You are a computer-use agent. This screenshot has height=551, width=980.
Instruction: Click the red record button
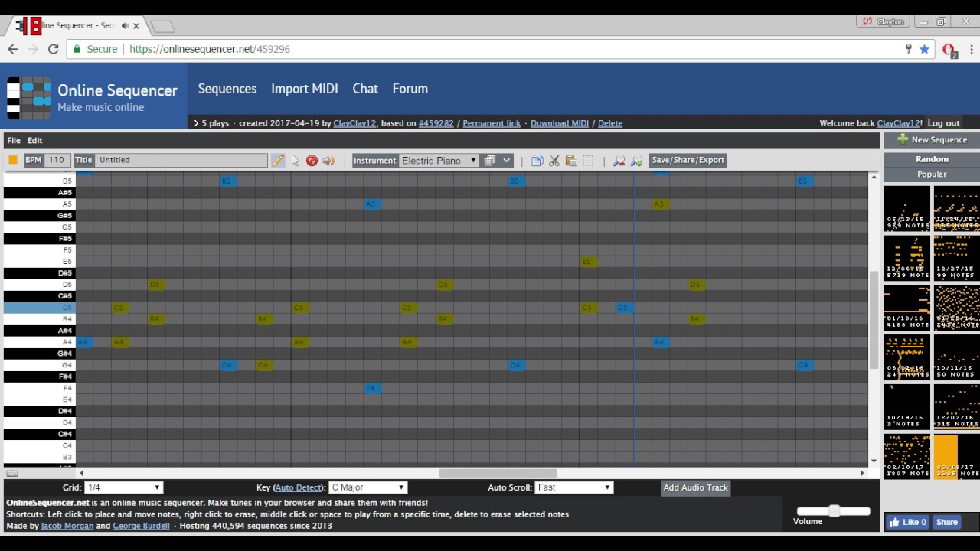[x=312, y=161]
